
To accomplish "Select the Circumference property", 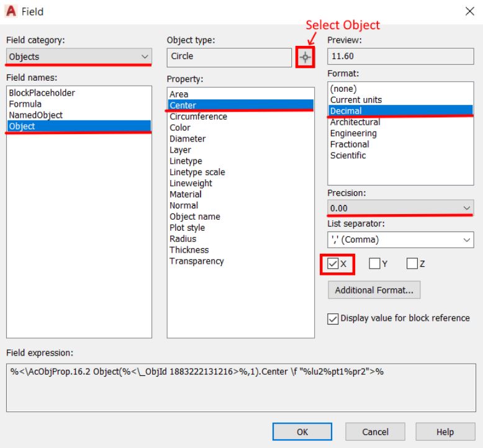I will point(241,117).
